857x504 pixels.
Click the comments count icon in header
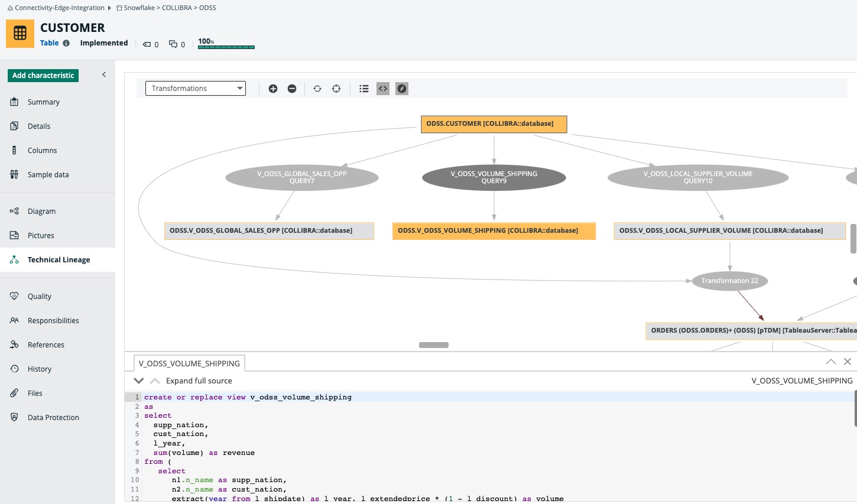(173, 44)
